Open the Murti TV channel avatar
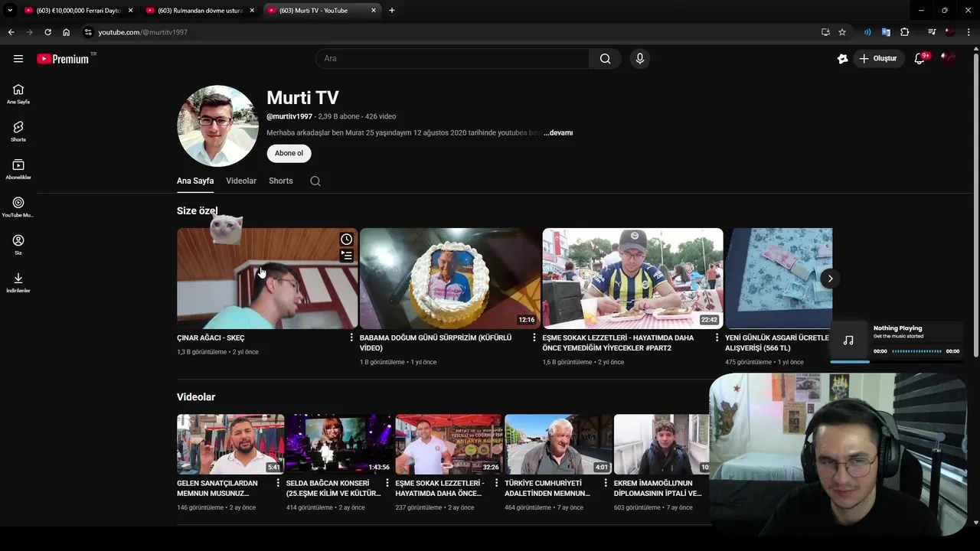980x551 pixels. [217, 126]
